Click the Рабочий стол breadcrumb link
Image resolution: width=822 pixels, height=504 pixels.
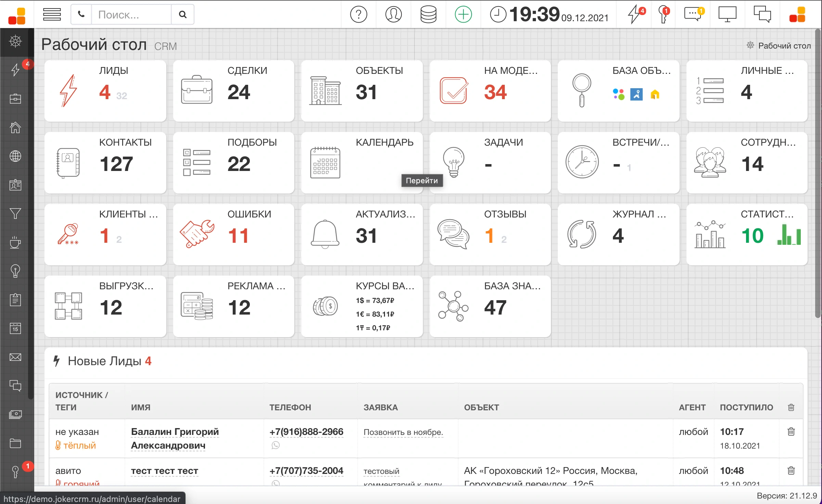click(x=784, y=46)
